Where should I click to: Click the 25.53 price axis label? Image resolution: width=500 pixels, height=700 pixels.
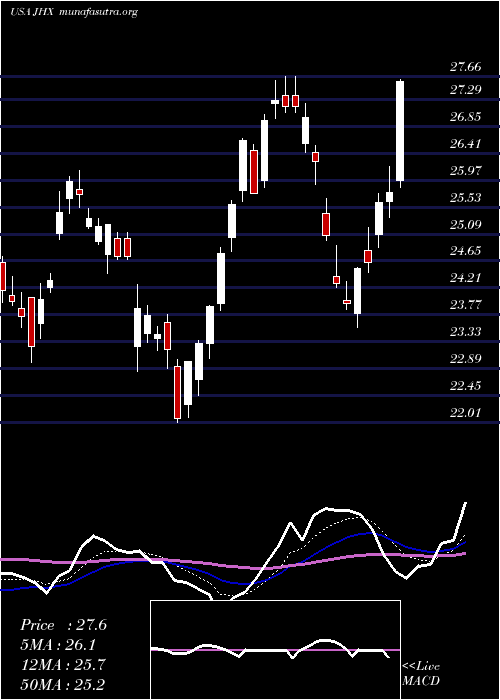465,197
